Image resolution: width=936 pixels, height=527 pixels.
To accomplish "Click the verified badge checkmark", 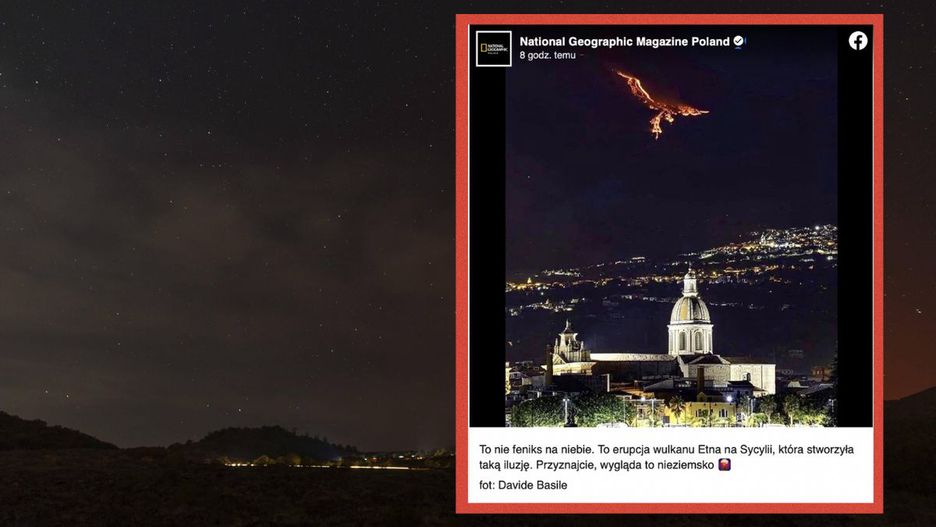I will pyautogui.click(x=738, y=41).
